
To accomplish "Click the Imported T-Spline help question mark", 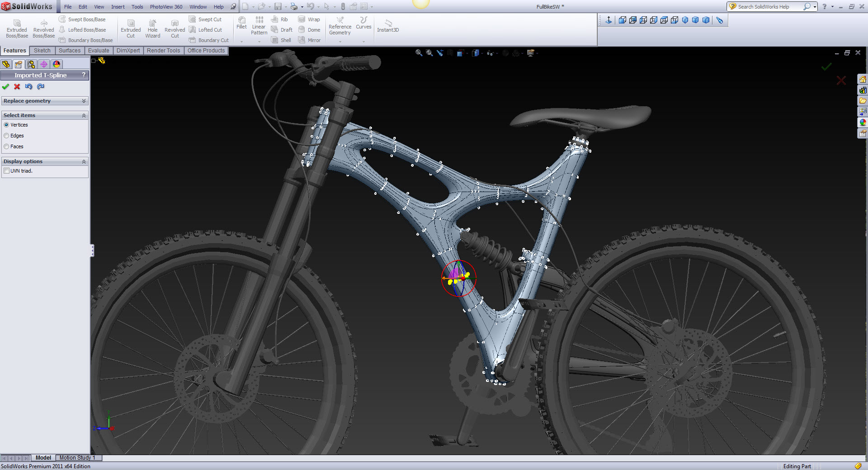I will pyautogui.click(x=84, y=75).
